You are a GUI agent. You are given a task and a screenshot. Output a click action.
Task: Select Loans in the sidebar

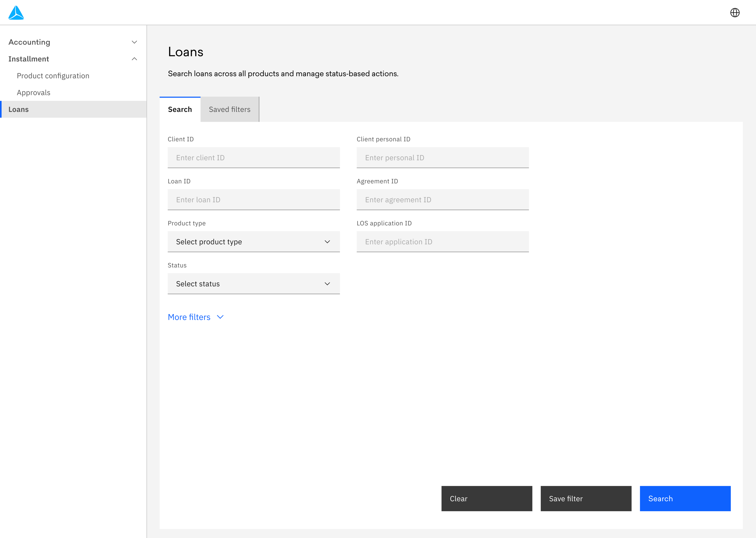point(73,109)
